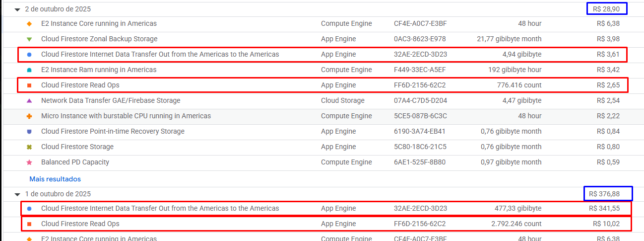
Task: Click blue circle swatch in 2 de outubro section
Action: point(29,55)
